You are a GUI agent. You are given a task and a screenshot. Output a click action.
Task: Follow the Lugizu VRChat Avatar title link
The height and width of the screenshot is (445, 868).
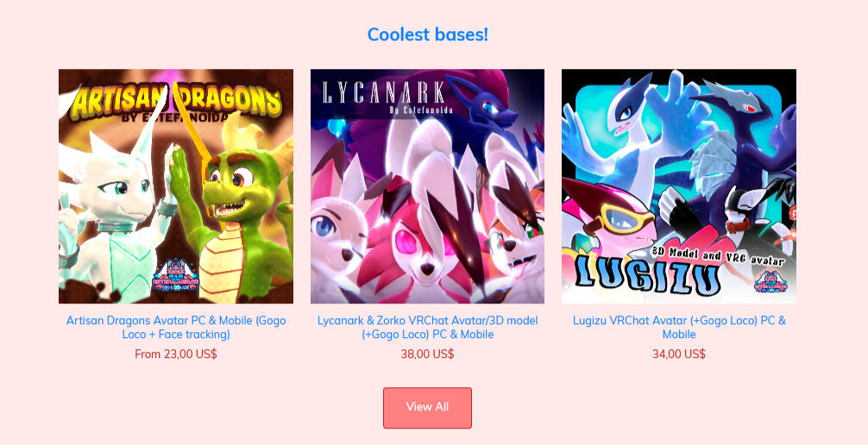point(679,327)
